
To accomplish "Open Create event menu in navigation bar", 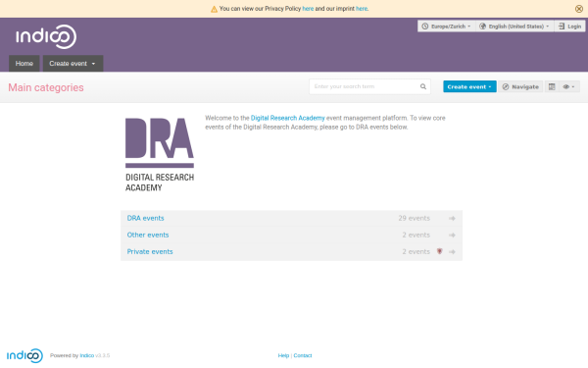I will (x=73, y=64).
